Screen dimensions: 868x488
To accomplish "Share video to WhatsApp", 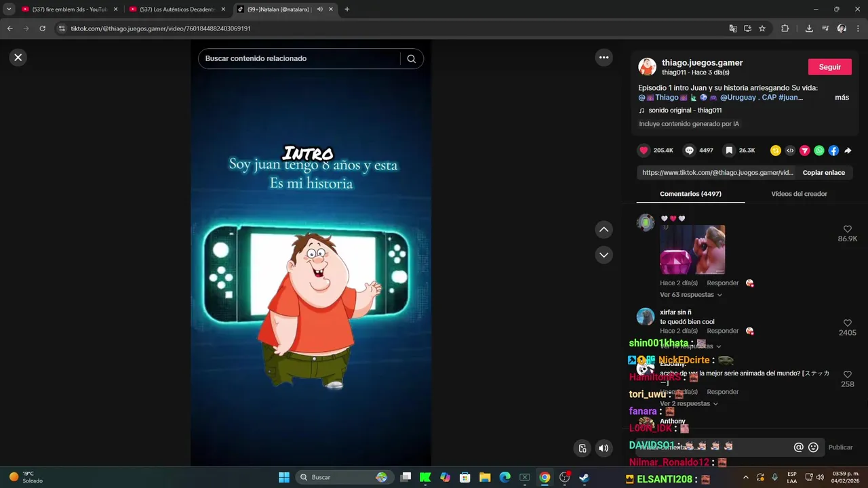I will pyautogui.click(x=819, y=150).
